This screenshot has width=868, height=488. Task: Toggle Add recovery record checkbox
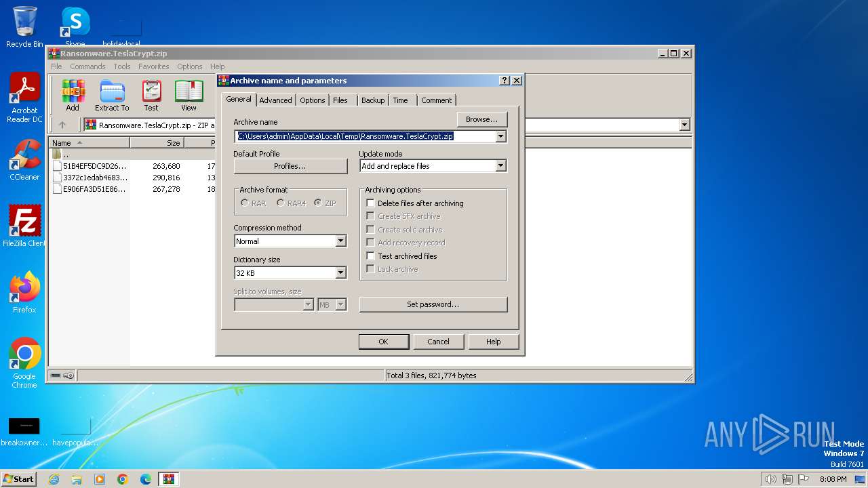(x=370, y=243)
